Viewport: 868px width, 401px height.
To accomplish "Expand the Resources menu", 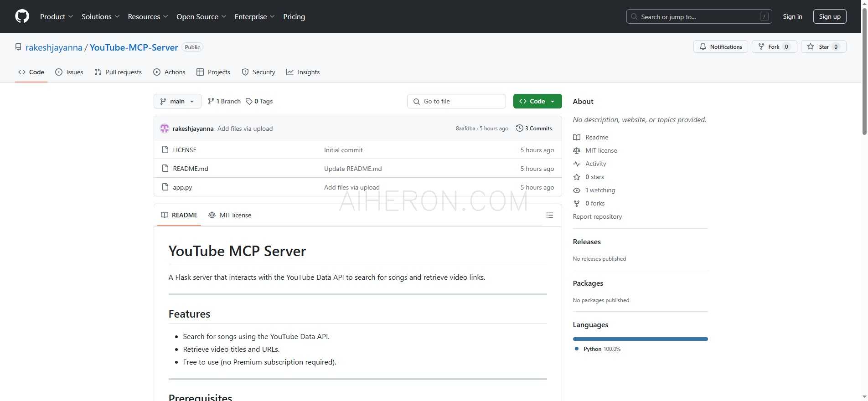I will tap(148, 16).
